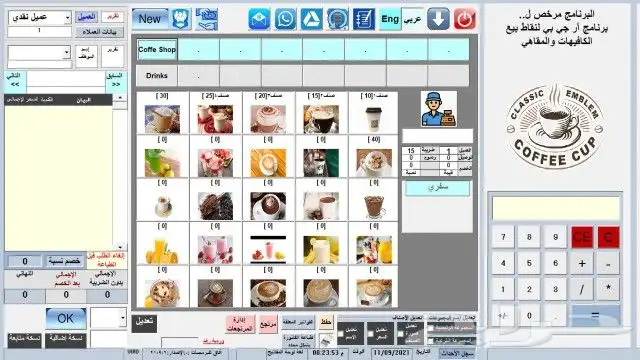Click the OK button

[66, 318]
